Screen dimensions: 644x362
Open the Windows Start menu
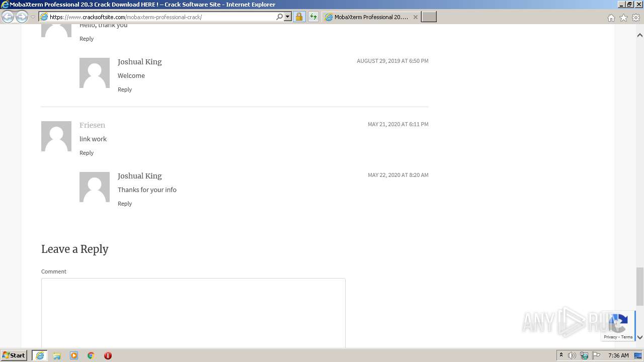click(x=14, y=355)
